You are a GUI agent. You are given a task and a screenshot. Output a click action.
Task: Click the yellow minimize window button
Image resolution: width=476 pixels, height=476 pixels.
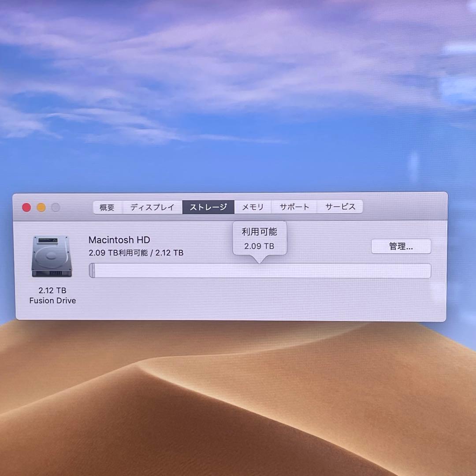tap(41, 207)
